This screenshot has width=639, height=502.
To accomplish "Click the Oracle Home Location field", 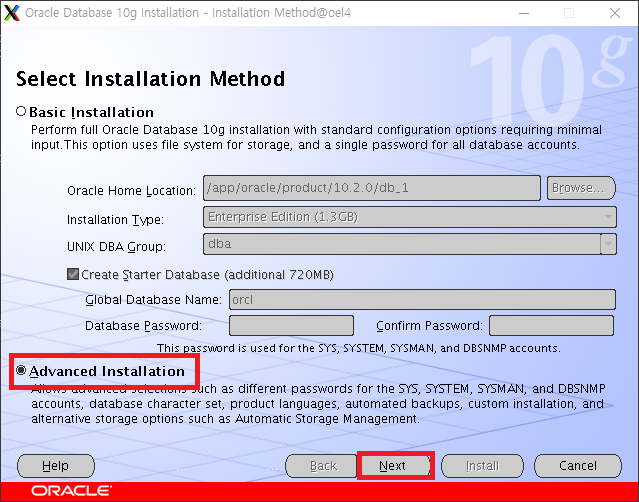I will [x=372, y=188].
